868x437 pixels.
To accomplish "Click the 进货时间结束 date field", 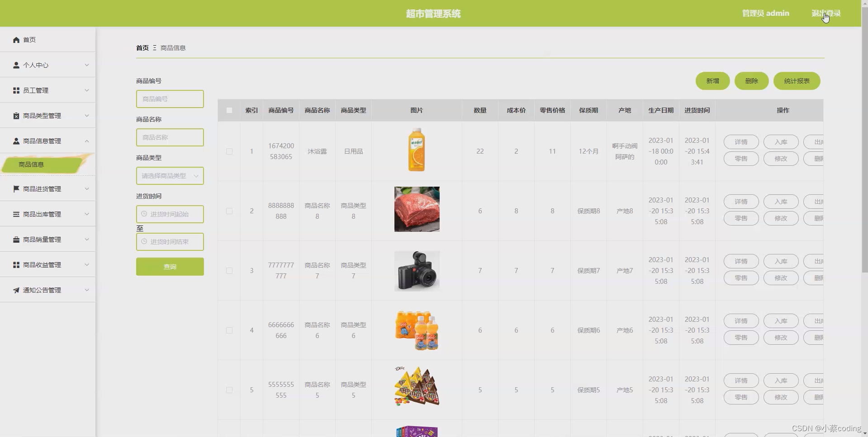I will 170,242.
